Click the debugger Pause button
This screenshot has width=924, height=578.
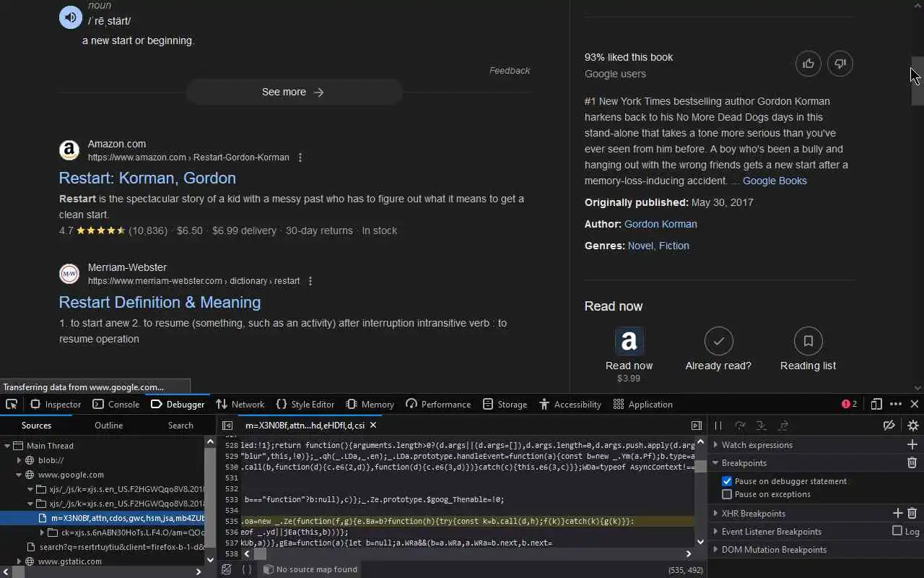(718, 426)
